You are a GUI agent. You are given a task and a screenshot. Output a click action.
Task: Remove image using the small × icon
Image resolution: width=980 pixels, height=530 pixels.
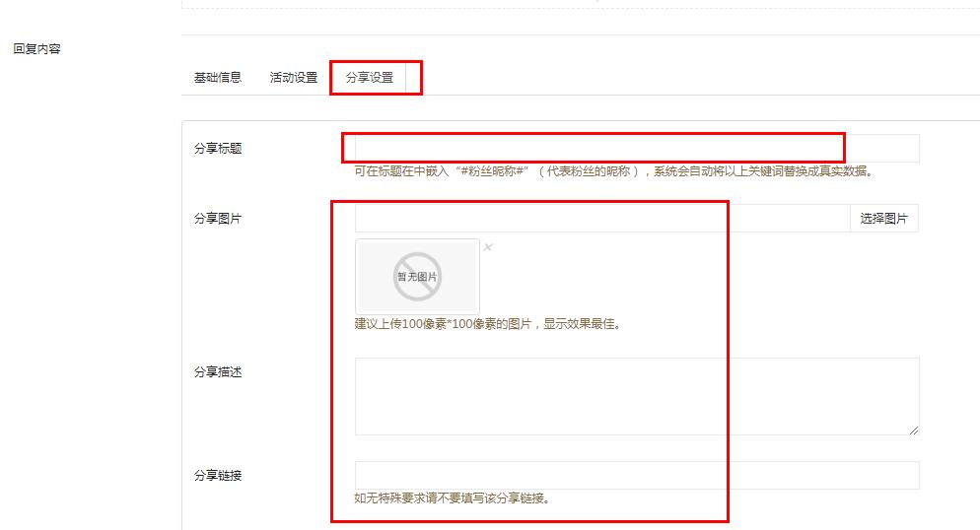[488, 247]
